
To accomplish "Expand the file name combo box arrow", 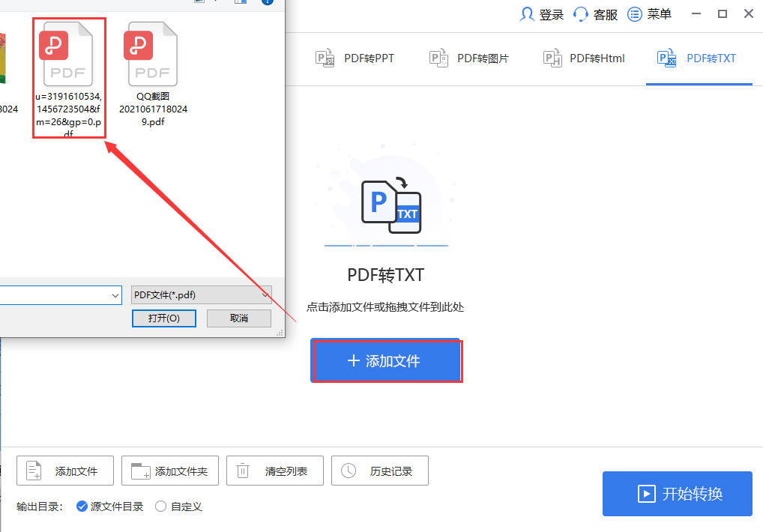I will pos(114,295).
